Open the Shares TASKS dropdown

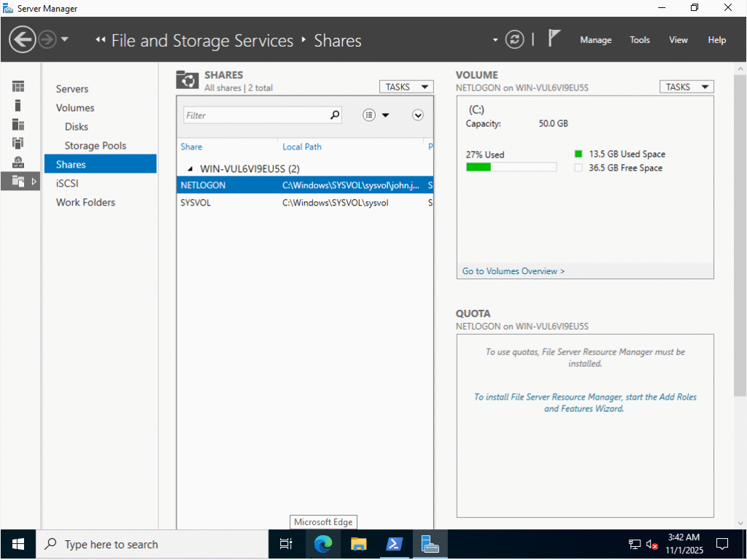[406, 87]
